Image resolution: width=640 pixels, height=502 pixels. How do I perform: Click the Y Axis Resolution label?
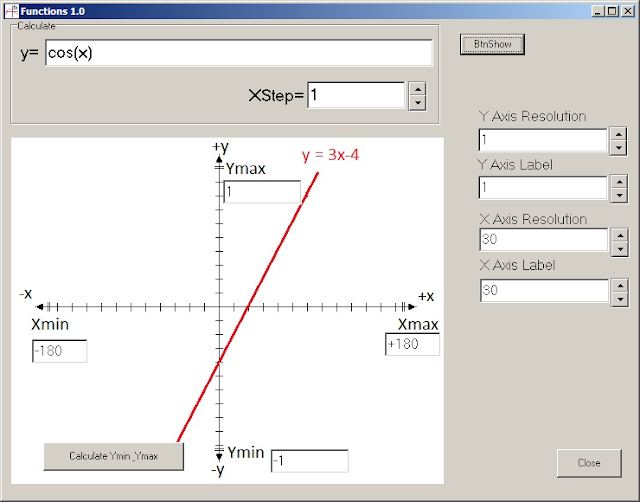pyautogui.click(x=533, y=116)
